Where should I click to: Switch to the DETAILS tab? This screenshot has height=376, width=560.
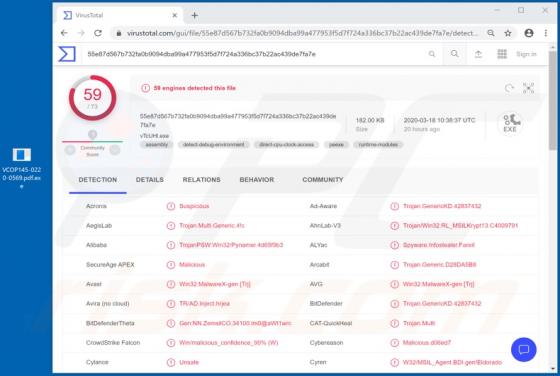150,180
